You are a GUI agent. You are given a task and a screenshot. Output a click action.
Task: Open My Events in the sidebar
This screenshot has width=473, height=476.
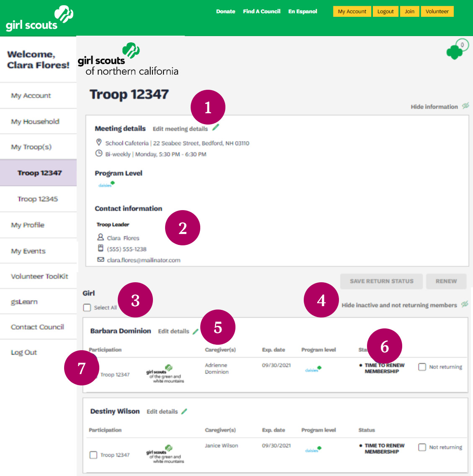pos(38,251)
